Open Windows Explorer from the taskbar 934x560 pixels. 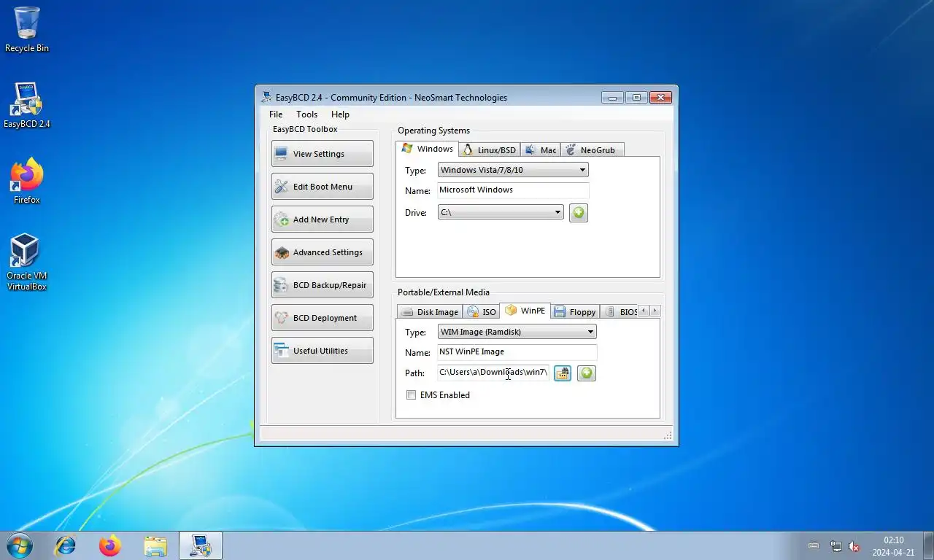(155, 545)
